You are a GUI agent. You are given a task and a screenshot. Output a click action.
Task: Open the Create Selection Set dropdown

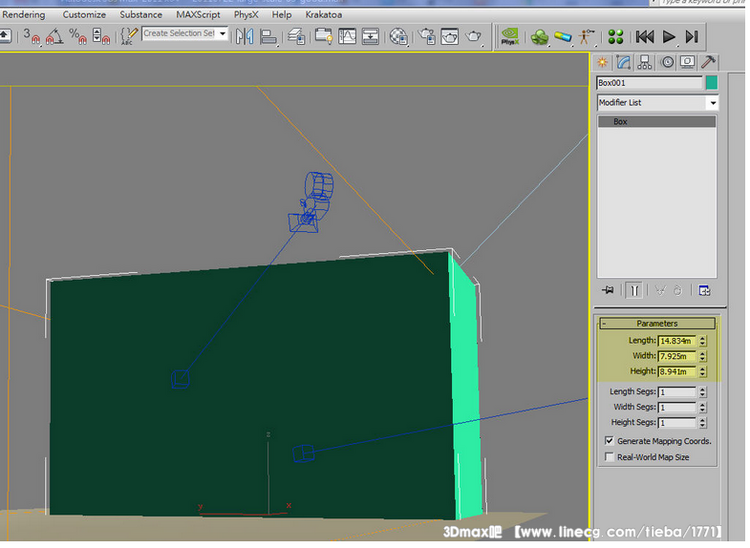(x=222, y=33)
